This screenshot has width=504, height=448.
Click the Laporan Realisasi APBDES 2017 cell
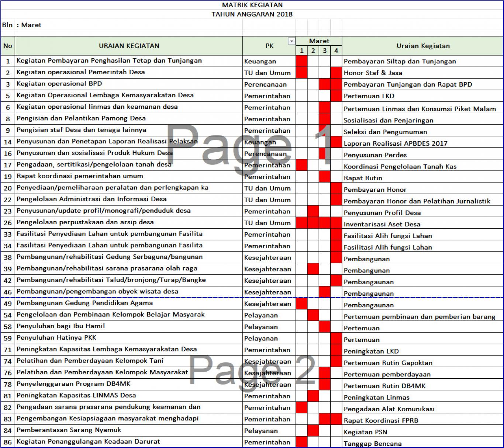pyautogui.click(x=395, y=143)
